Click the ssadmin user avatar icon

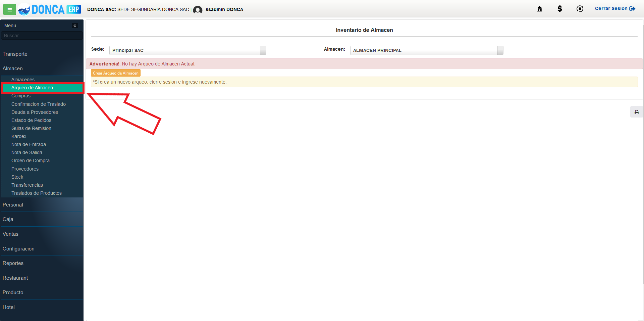(198, 10)
